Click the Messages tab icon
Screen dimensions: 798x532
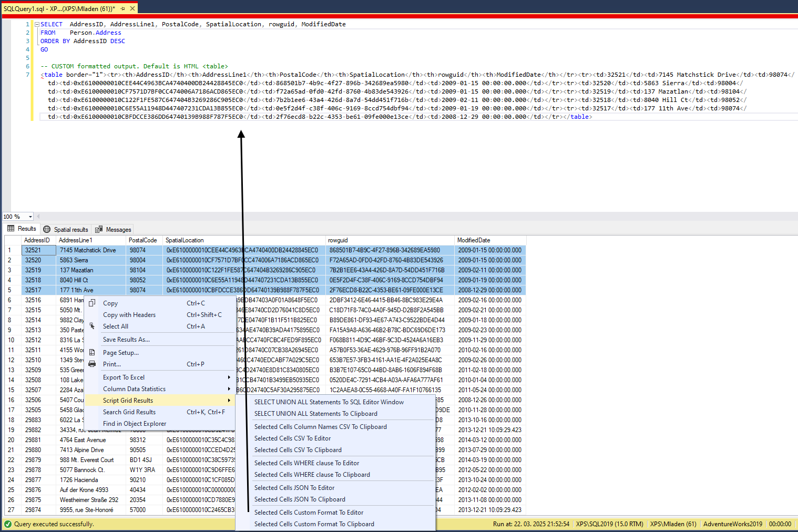[x=98, y=229]
